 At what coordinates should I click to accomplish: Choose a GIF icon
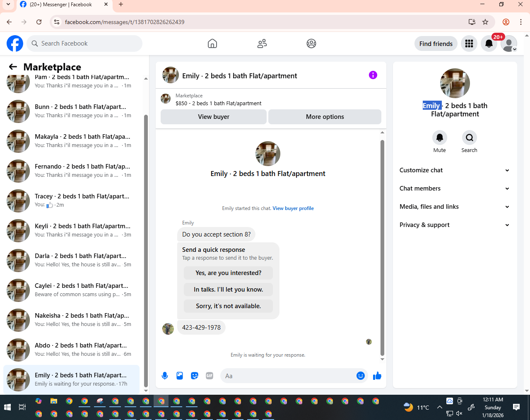[210, 376]
